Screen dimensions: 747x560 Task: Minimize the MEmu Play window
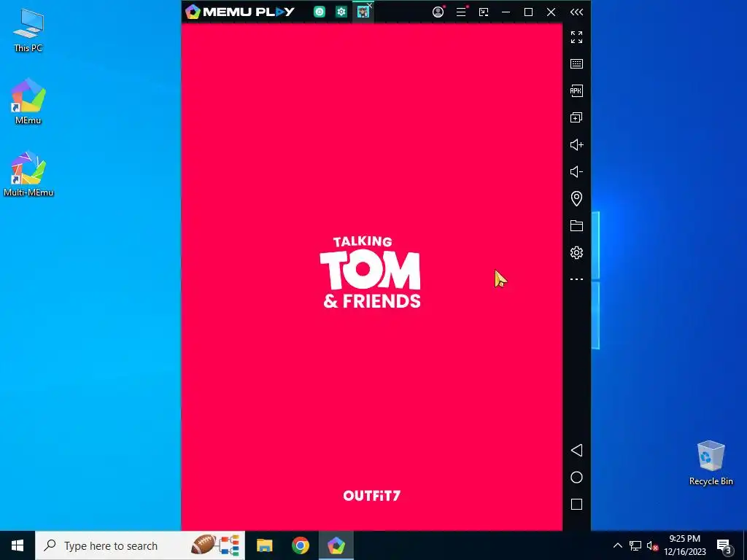pos(506,12)
